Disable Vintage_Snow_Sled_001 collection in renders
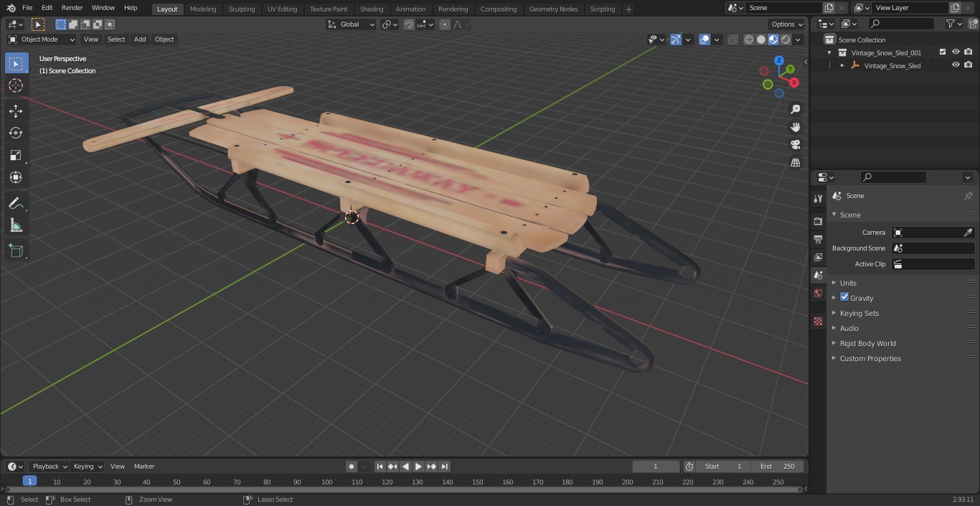This screenshot has height=506, width=980. 969,52
